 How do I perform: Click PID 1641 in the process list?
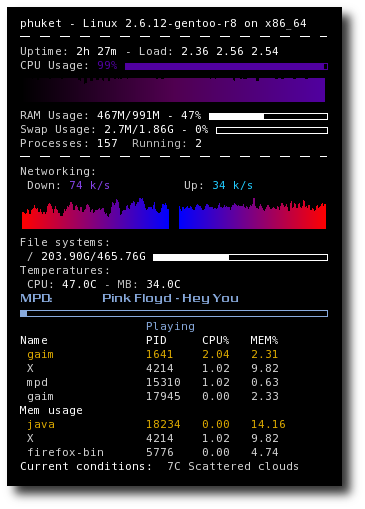pyautogui.click(x=159, y=354)
